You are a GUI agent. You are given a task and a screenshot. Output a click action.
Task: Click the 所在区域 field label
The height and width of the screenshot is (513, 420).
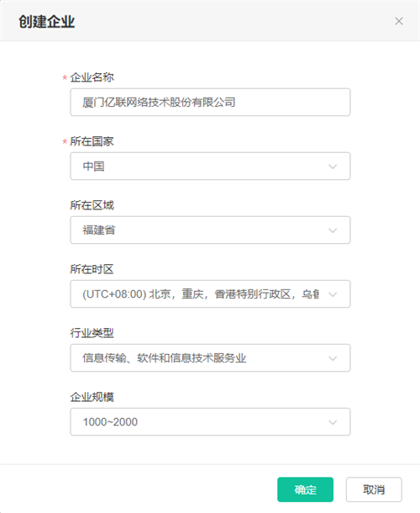[x=92, y=205]
